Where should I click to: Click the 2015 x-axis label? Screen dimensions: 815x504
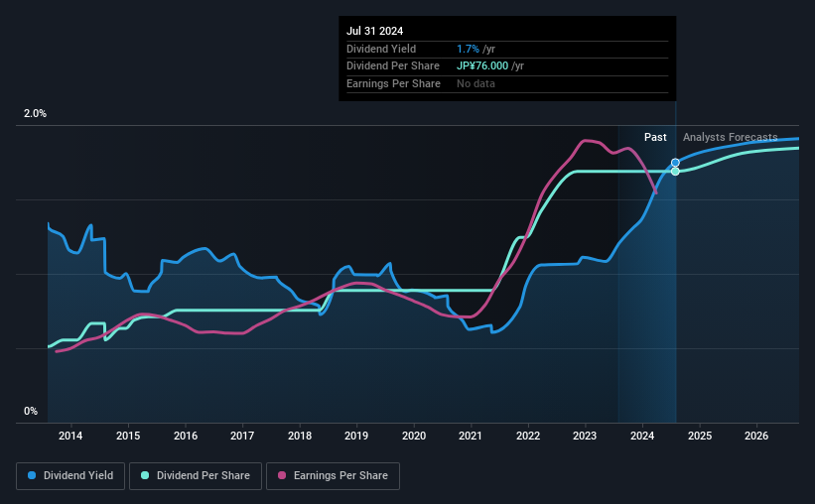[x=128, y=436]
